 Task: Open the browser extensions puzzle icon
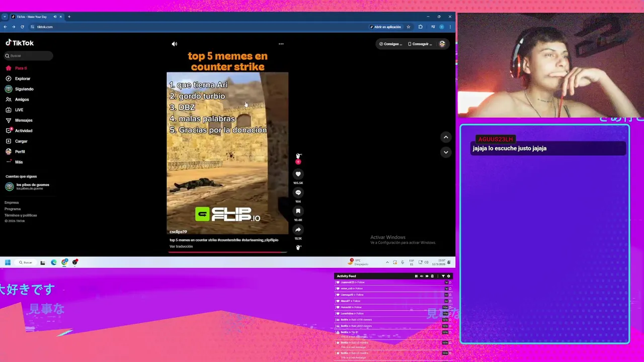[x=421, y=27]
